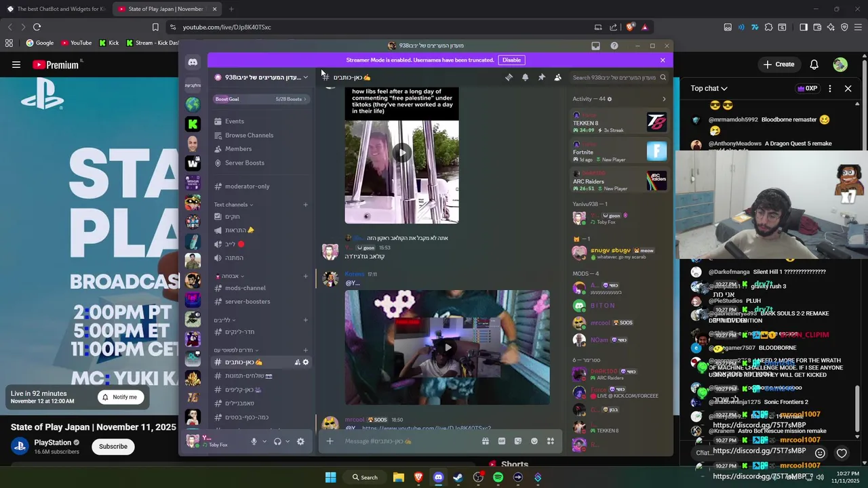Click 0XP crown badge in YouTube chat
The width and height of the screenshot is (868, 488).
(808, 88)
